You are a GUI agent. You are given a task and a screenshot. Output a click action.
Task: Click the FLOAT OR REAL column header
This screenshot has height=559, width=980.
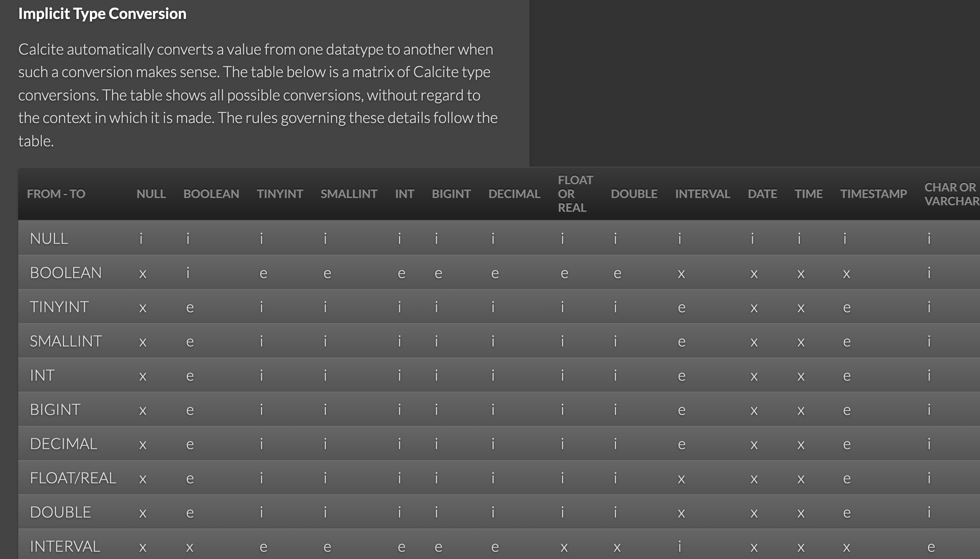[x=575, y=194]
